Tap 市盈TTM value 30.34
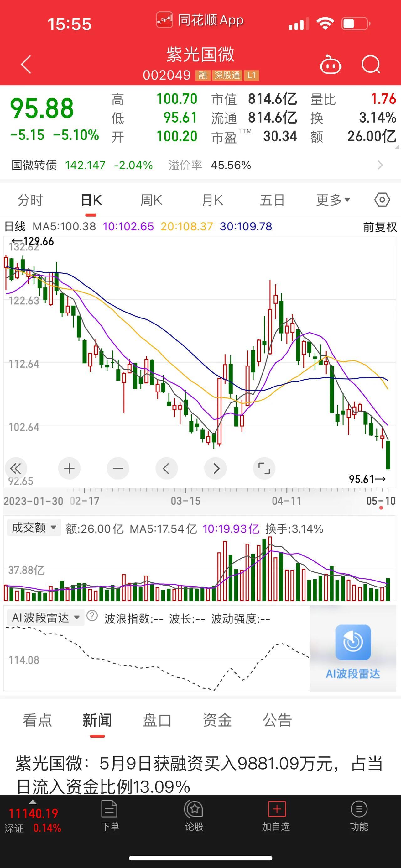Image resolution: width=401 pixels, height=868 pixels. 280,136
